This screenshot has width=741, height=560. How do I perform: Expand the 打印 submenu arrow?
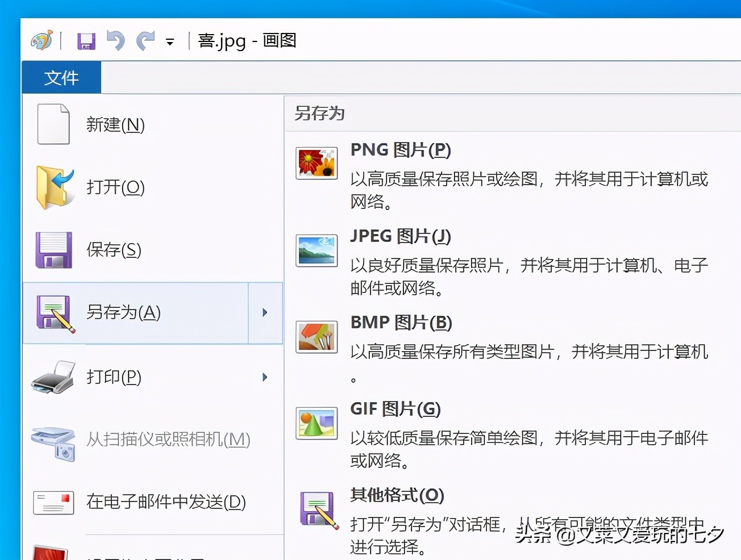pos(264,377)
